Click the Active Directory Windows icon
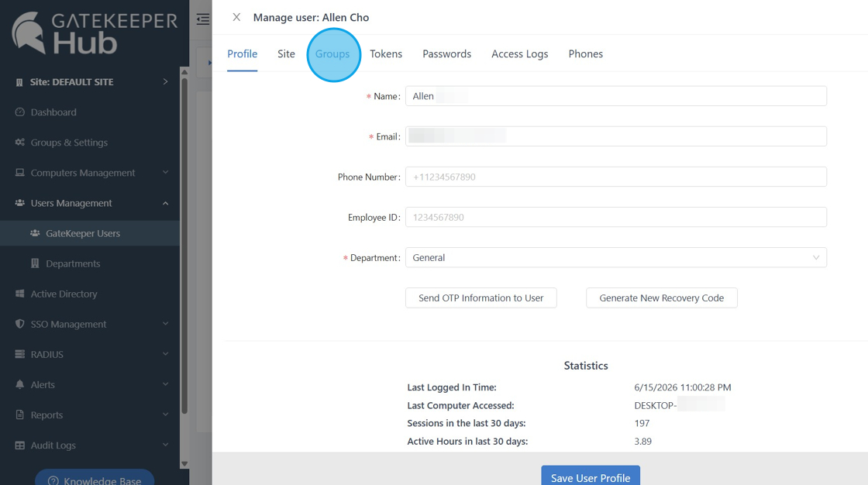The image size is (868, 485). [x=20, y=294]
